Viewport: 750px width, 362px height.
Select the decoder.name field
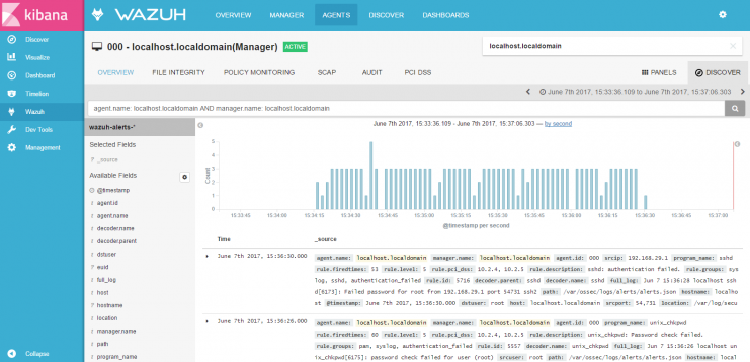click(115, 229)
